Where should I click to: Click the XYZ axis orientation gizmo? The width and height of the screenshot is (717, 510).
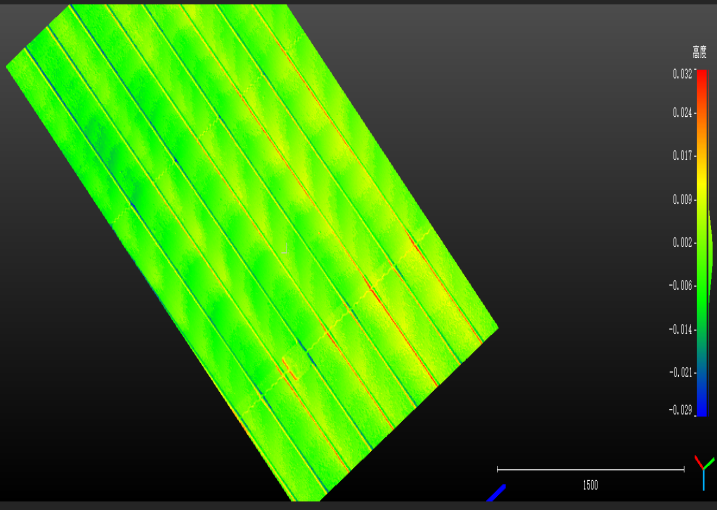tap(704, 472)
